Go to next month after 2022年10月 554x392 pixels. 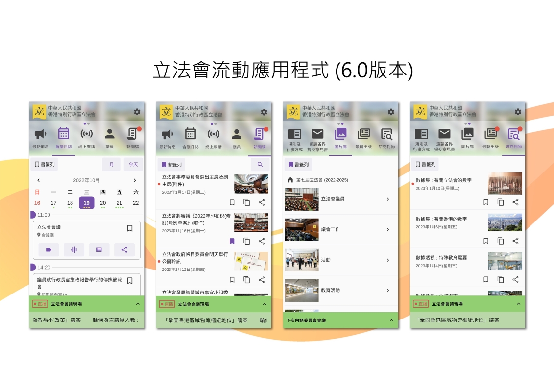pyautogui.click(x=135, y=180)
